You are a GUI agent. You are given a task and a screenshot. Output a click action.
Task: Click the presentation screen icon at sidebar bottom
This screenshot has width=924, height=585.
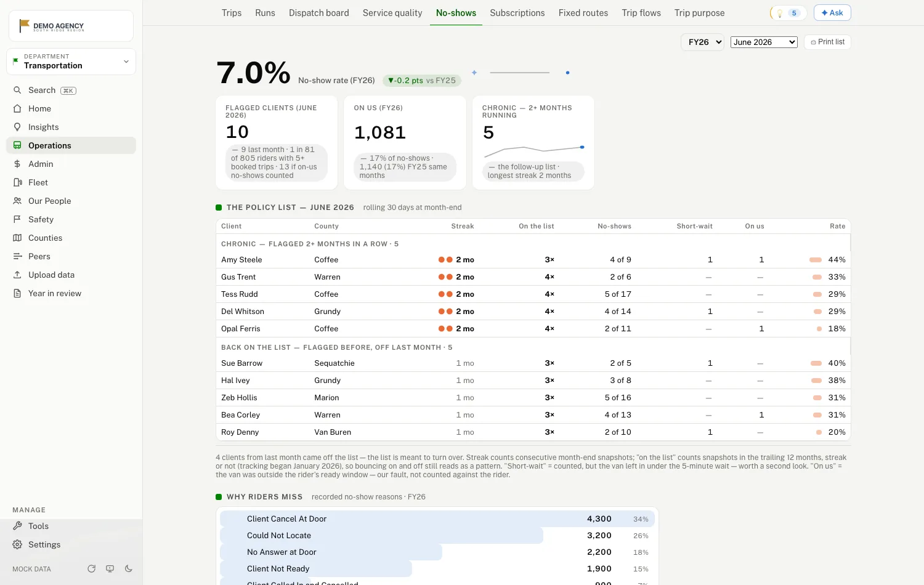pyautogui.click(x=110, y=569)
